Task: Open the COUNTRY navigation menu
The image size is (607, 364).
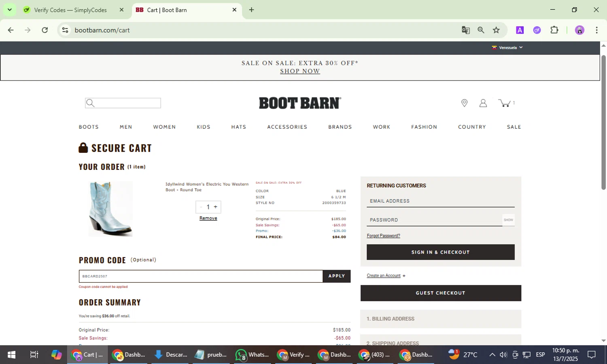Action: tap(472, 127)
